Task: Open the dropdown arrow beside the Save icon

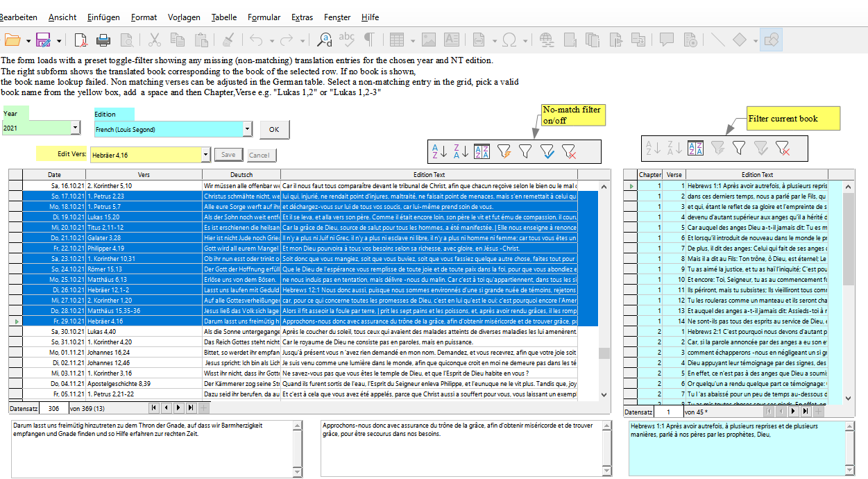Action: click(59, 40)
